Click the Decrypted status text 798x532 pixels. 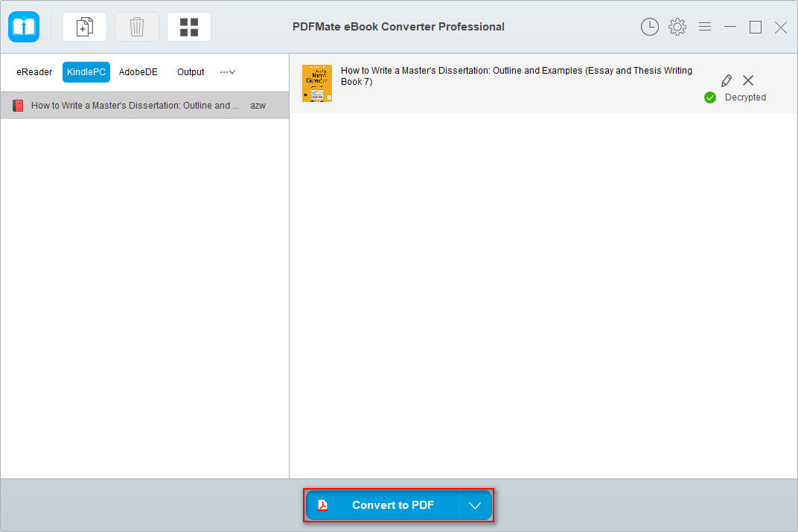pyautogui.click(x=745, y=97)
